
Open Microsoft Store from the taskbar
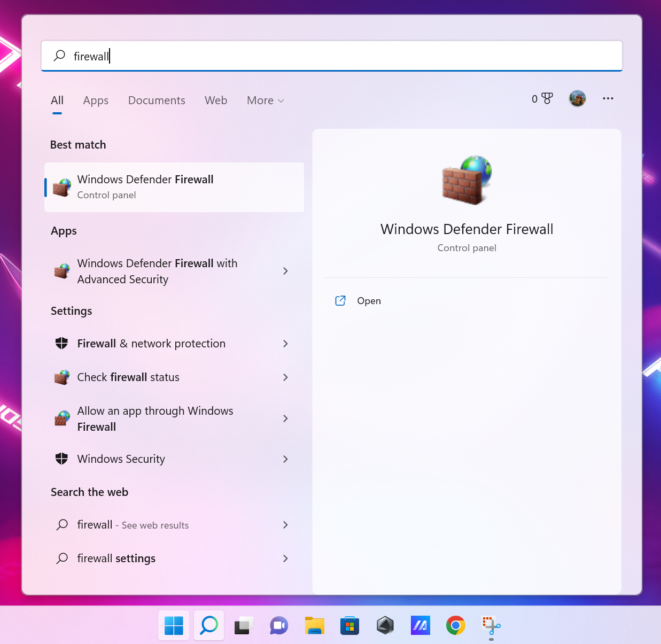(x=349, y=625)
